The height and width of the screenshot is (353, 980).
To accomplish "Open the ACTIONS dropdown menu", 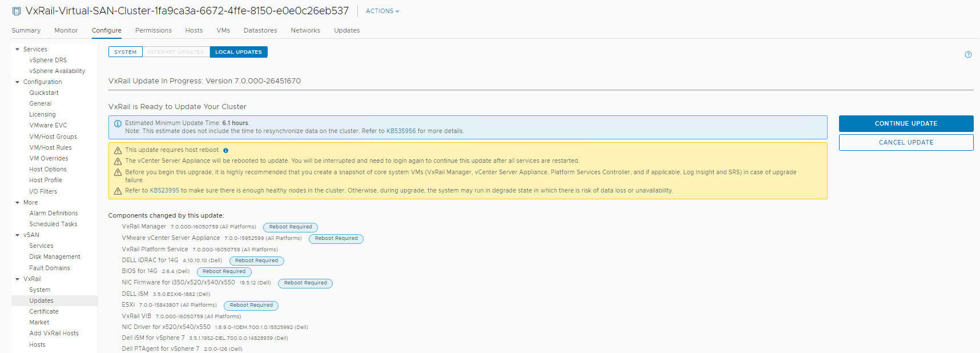I will 382,11.
